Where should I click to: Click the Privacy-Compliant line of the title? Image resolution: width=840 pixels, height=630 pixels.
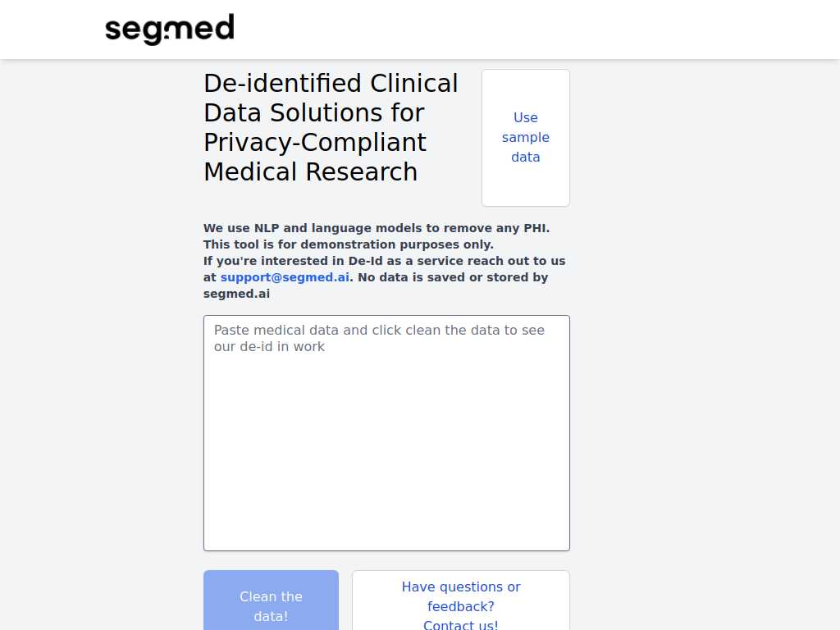(315, 143)
